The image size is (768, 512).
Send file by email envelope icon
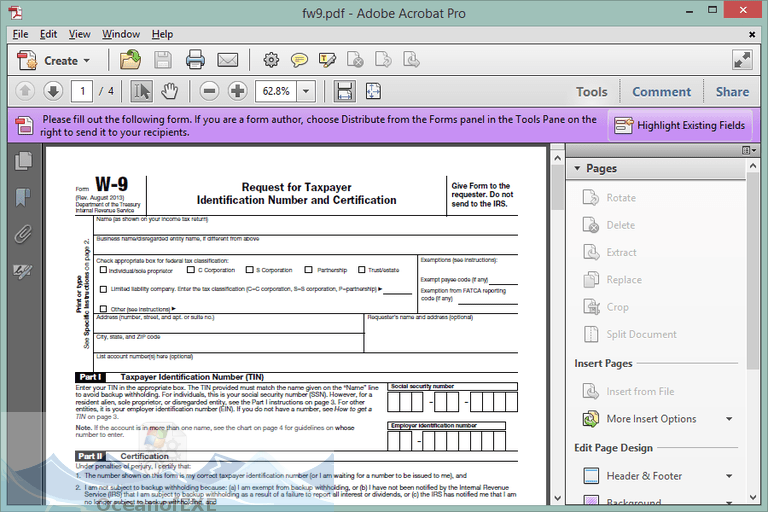(228, 60)
